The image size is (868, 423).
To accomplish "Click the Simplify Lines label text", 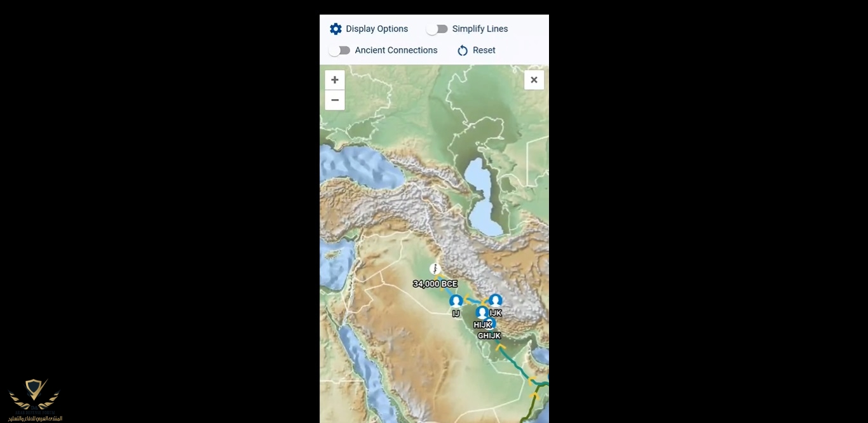I will pyautogui.click(x=480, y=29).
